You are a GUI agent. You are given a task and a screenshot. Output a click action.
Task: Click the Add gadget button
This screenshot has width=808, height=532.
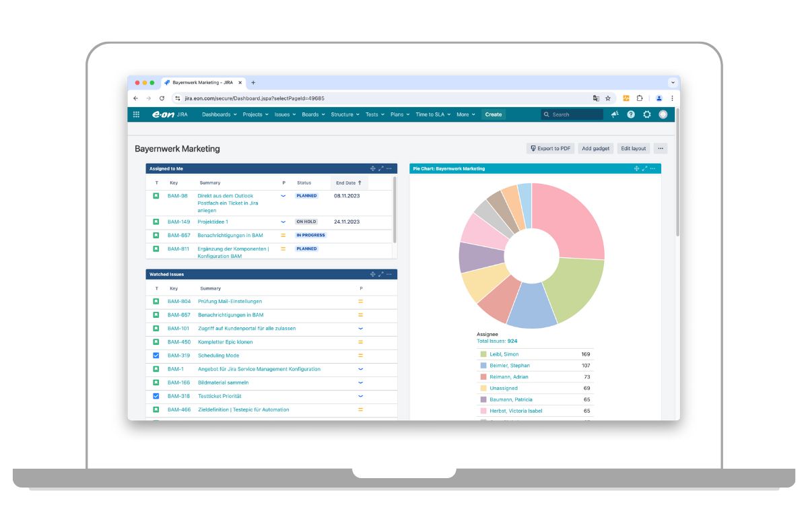coord(595,148)
